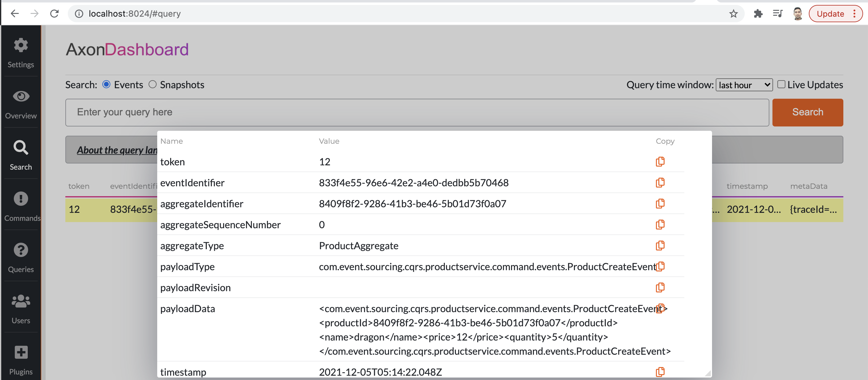The width and height of the screenshot is (868, 380).
Task: Open the browser extensions puzzle menu
Action: coord(758,14)
